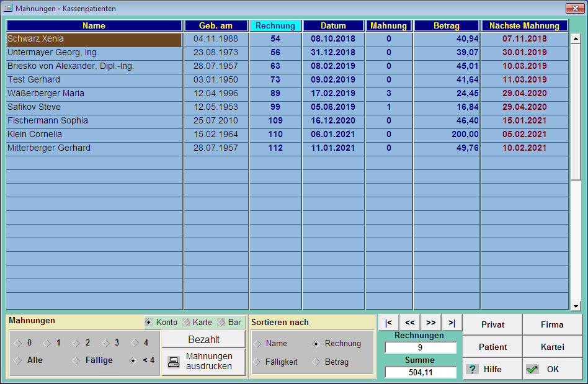Sort list by Betrag radio option
Screen dimensions: 588x384
click(316, 362)
